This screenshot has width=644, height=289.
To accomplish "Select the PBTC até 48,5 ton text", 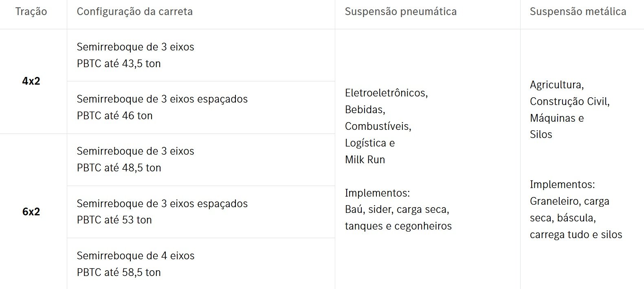I will (119, 168).
